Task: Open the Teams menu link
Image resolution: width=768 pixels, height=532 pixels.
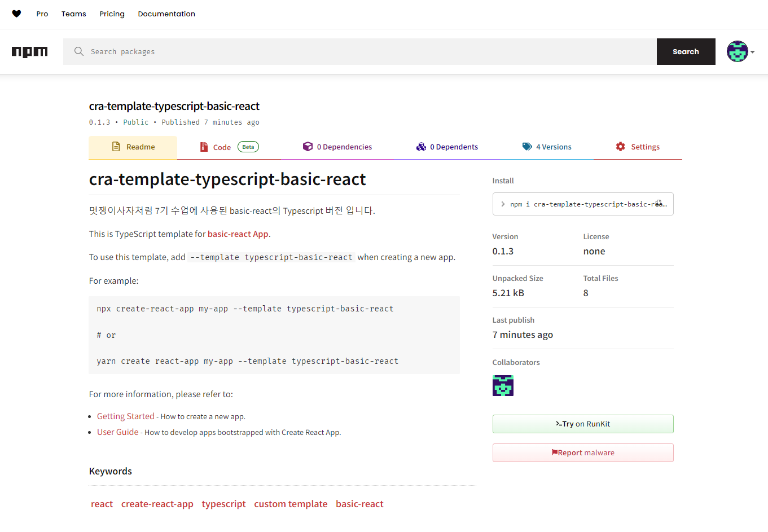Action: (x=74, y=14)
